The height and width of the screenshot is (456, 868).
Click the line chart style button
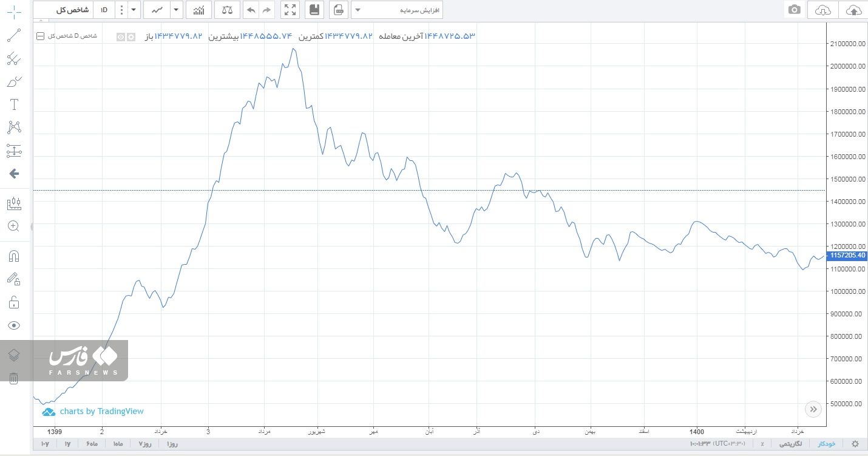(157, 10)
